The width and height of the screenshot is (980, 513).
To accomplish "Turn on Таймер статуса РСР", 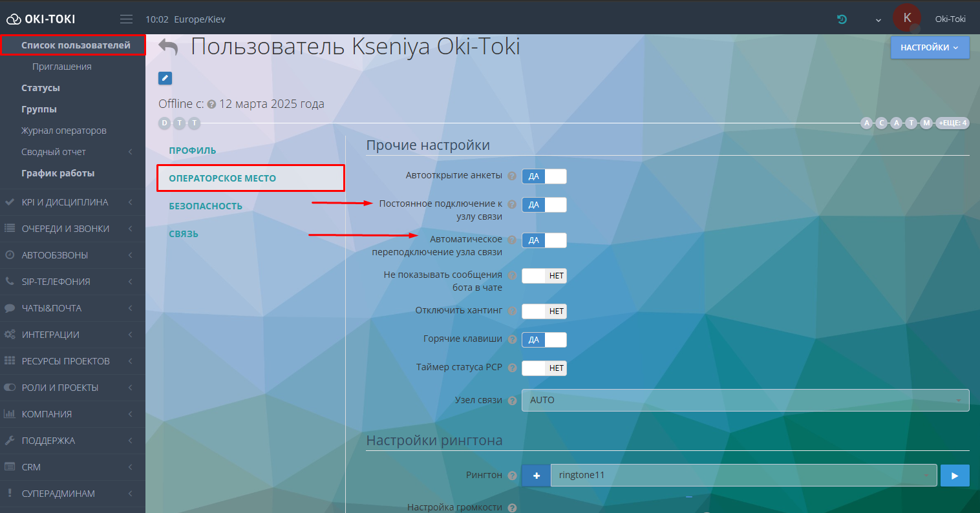I will 544,368.
